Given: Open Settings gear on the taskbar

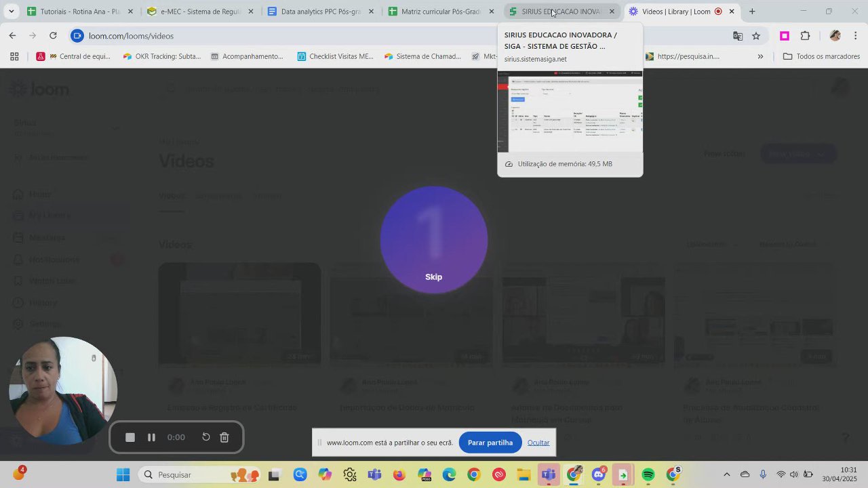Looking at the screenshot, I should click(x=349, y=474).
